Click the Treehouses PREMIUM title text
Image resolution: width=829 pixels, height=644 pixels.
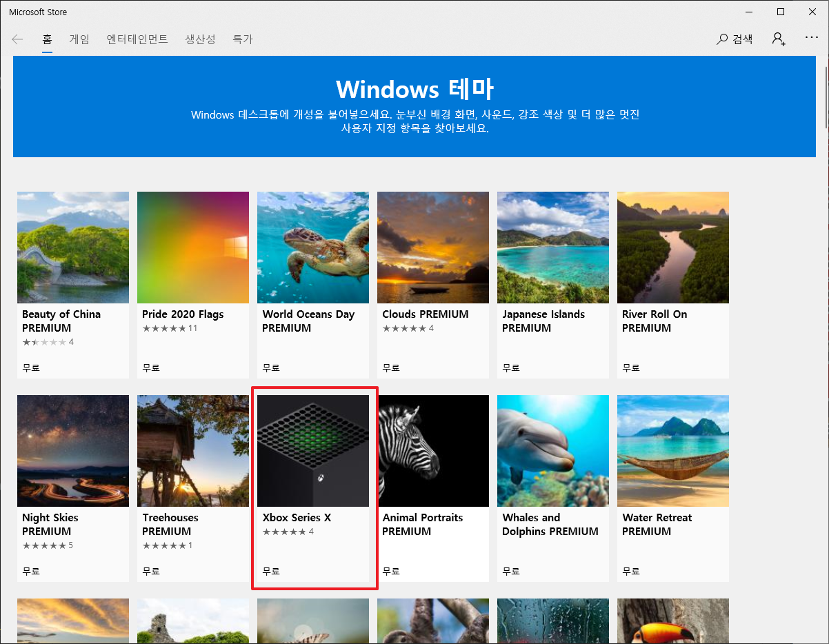170,524
